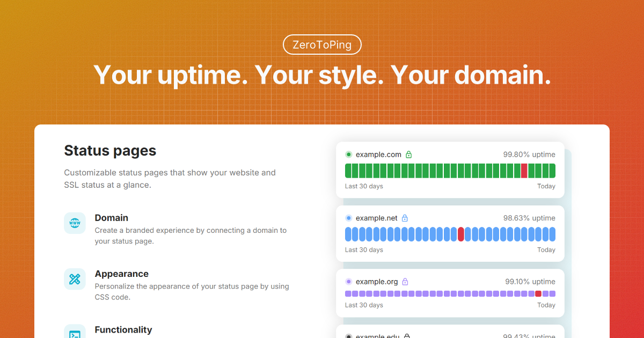Click the "Create a branded experience" description
Screen dimensions: 644x338
coord(191,236)
